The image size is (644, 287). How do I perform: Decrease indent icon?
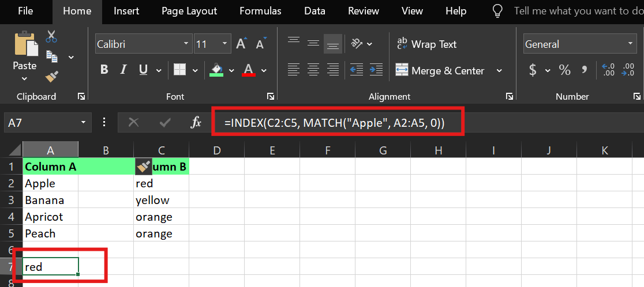click(x=356, y=70)
